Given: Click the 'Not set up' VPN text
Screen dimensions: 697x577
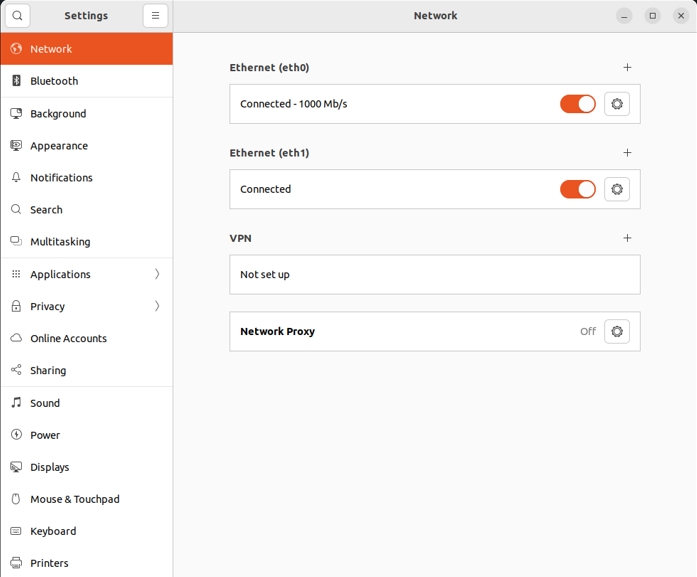Looking at the screenshot, I should point(264,275).
